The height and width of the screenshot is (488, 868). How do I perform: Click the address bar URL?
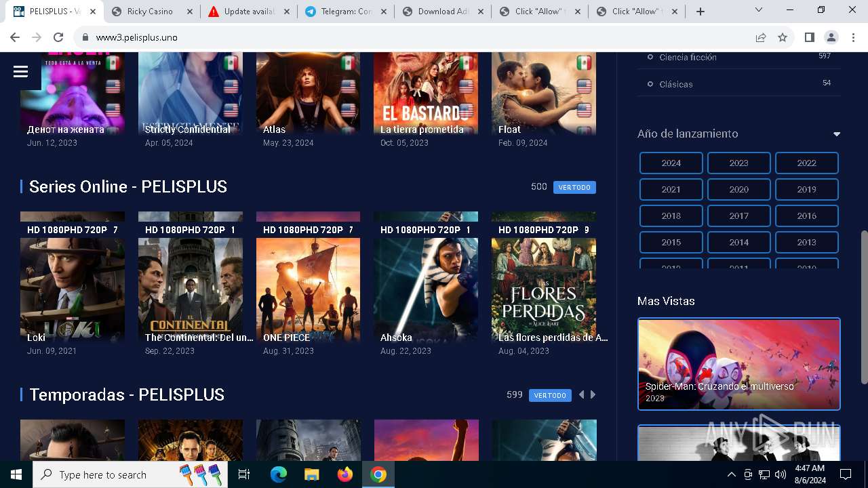[137, 37]
